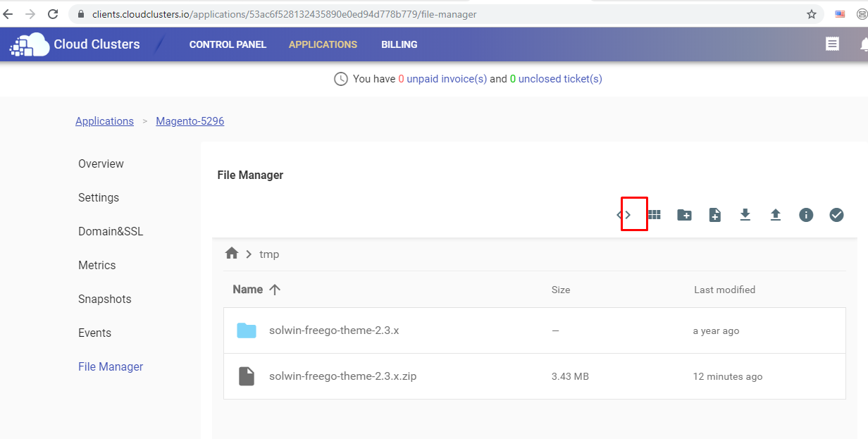Follow the Magento-5296 breadcrumb link
Image resolution: width=868 pixels, height=439 pixels.
190,121
